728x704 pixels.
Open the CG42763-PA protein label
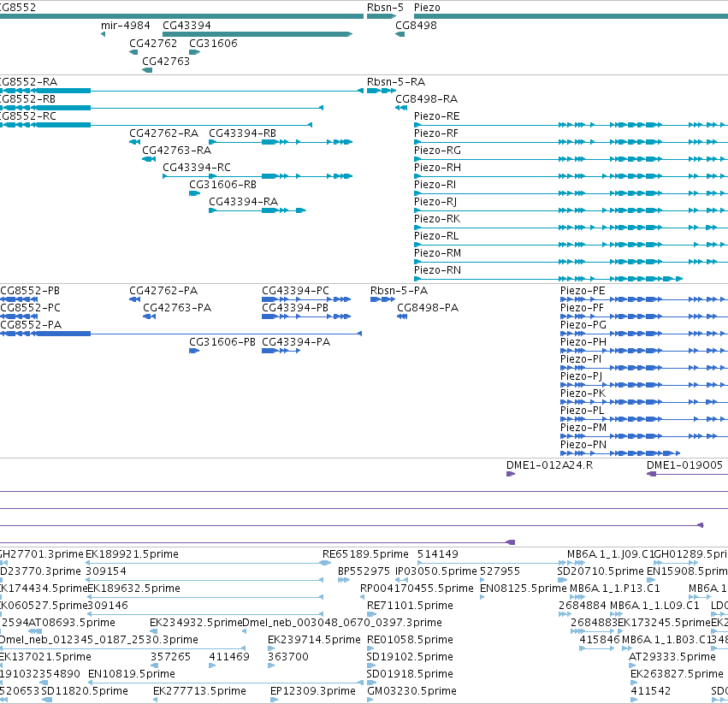[177, 308]
